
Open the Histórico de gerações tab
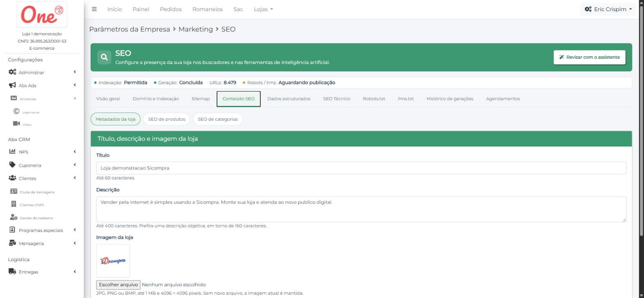point(450,99)
